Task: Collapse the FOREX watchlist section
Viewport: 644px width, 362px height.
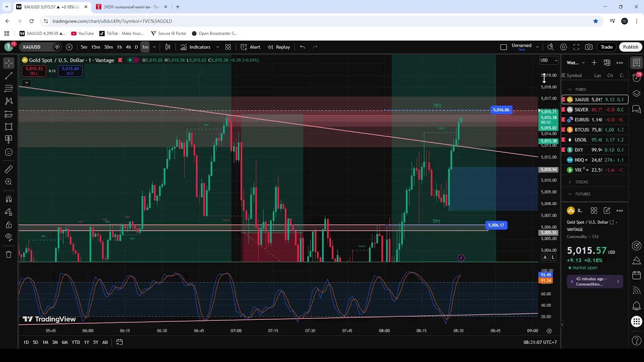Action: coord(570,89)
